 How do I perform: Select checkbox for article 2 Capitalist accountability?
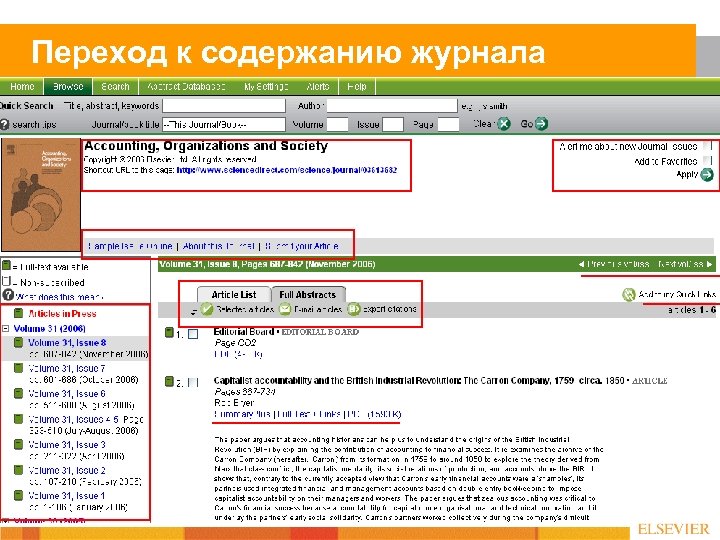click(193, 382)
